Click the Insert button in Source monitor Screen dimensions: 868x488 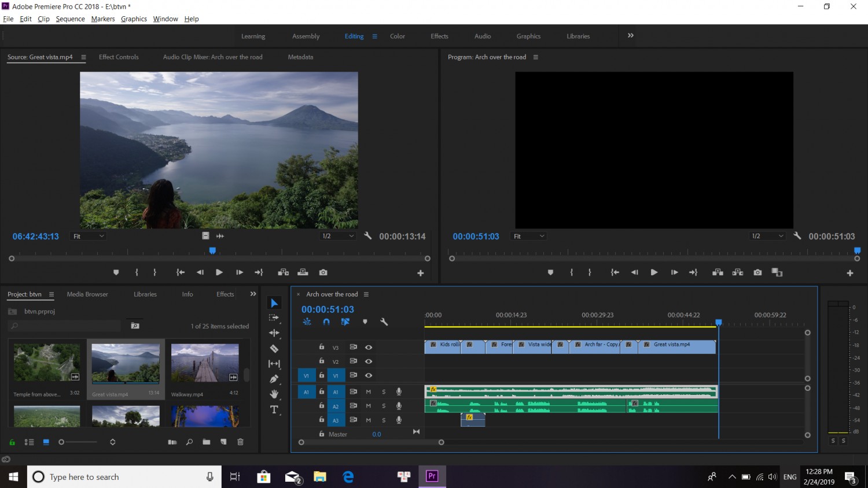(283, 272)
